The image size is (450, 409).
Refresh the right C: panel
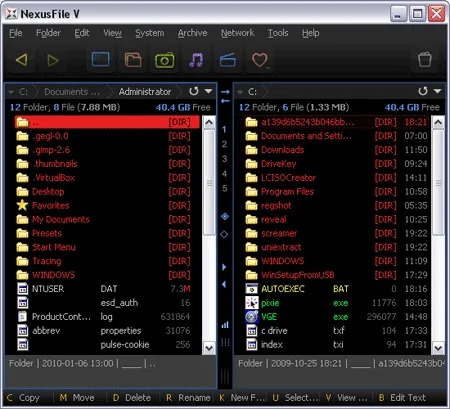pyautogui.click(x=423, y=91)
